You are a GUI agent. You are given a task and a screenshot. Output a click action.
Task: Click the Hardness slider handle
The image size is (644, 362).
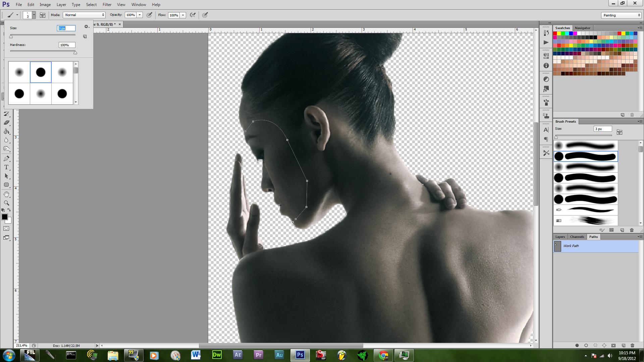[75, 53]
